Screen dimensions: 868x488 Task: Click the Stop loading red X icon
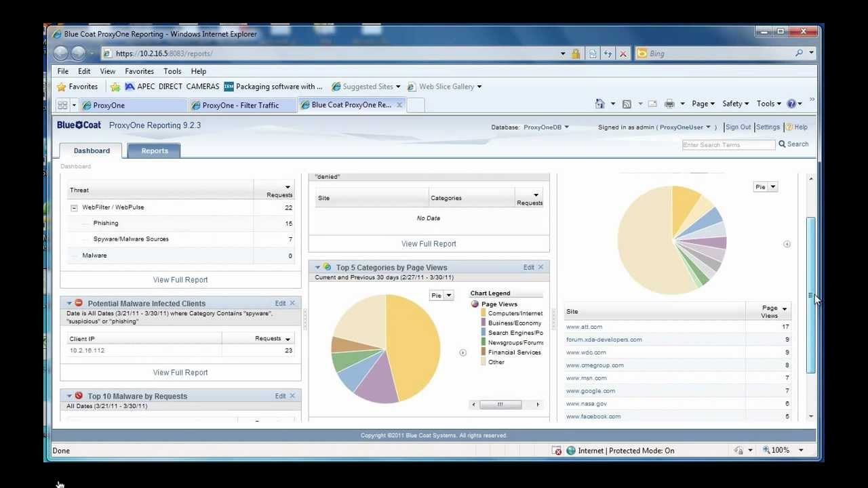pyautogui.click(x=623, y=54)
